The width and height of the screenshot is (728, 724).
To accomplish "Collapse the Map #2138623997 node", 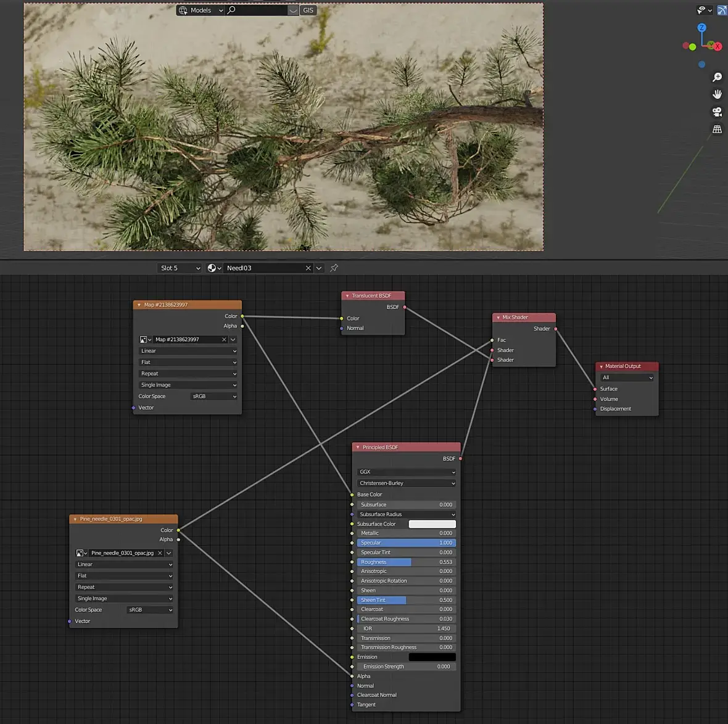I will (x=139, y=305).
